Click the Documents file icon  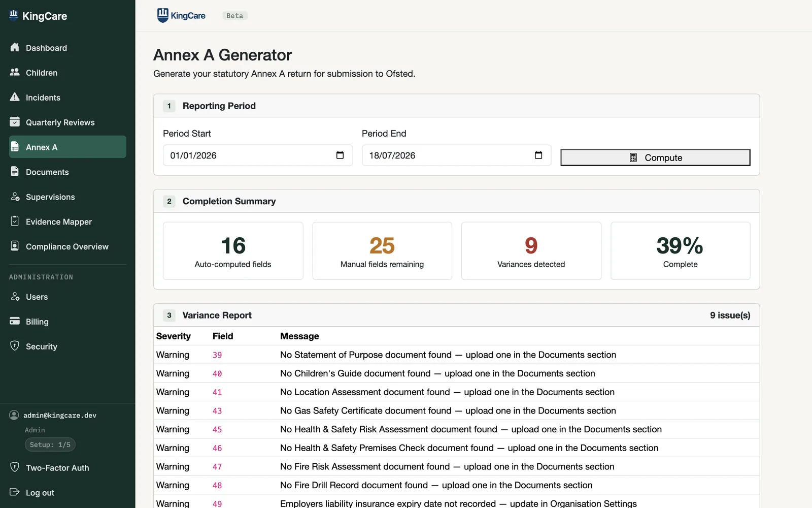pyautogui.click(x=15, y=172)
